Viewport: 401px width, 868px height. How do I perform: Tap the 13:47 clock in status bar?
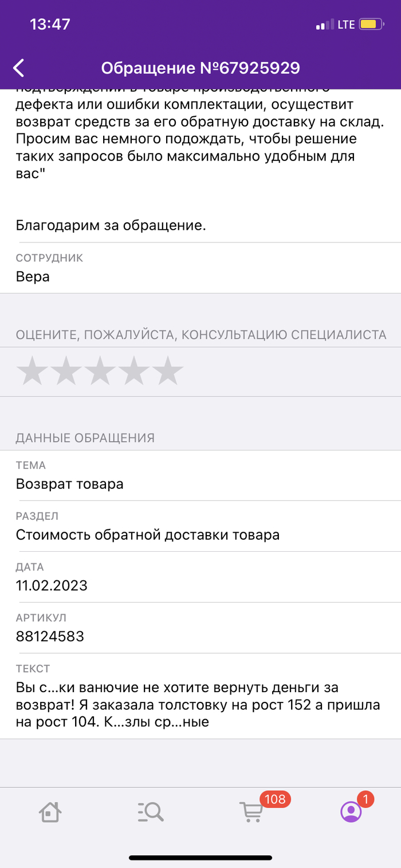click(50, 24)
